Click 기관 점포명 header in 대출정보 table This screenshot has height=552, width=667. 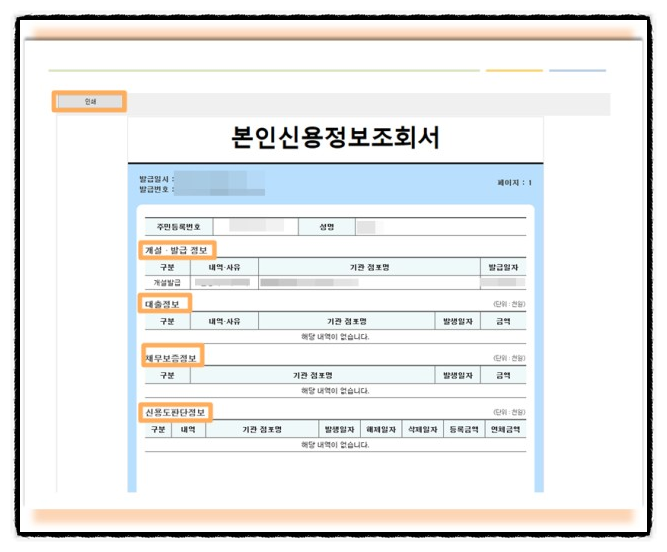point(347,321)
